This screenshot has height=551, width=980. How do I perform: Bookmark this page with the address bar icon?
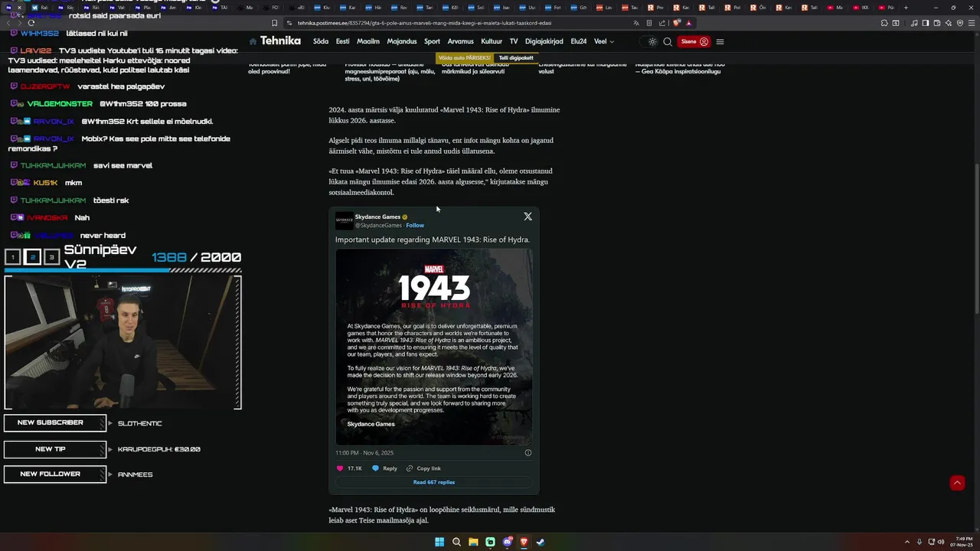(x=275, y=23)
